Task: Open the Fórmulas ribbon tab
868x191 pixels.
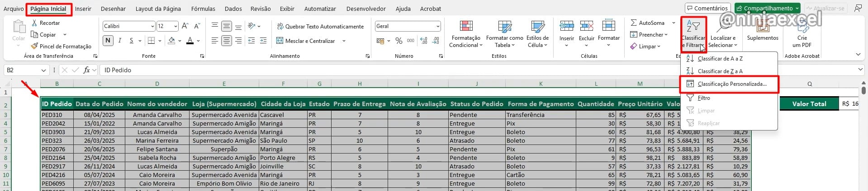Action: 203,9
